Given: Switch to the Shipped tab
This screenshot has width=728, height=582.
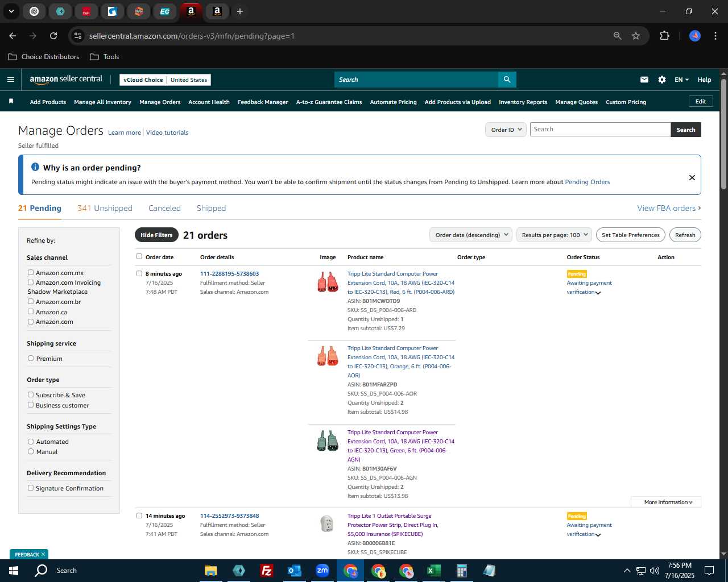Looking at the screenshot, I should click(x=211, y=208).
